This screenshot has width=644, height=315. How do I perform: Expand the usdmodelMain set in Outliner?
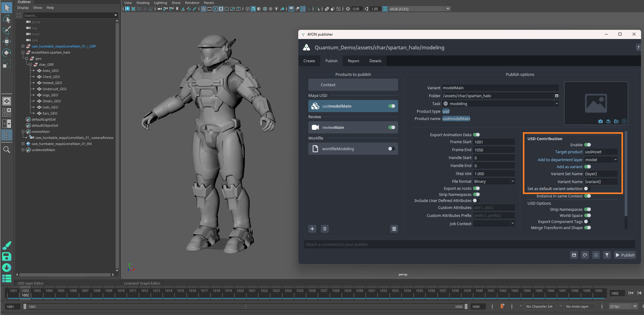coord(23,150)
